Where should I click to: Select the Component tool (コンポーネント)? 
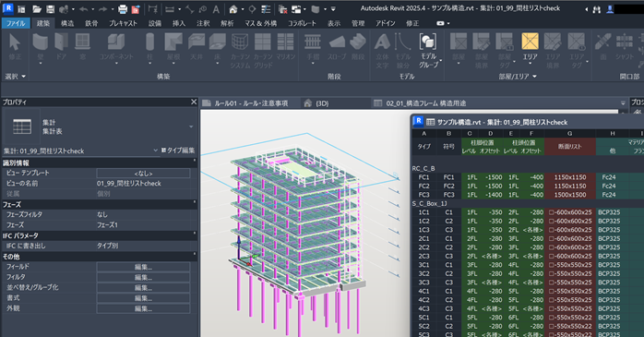(116, 48)
